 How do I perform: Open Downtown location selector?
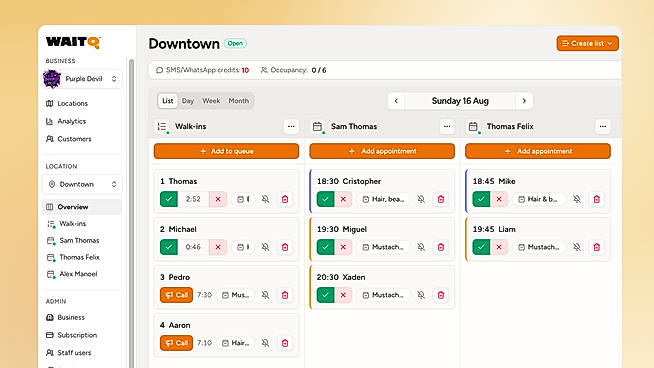tap(82, 184)
